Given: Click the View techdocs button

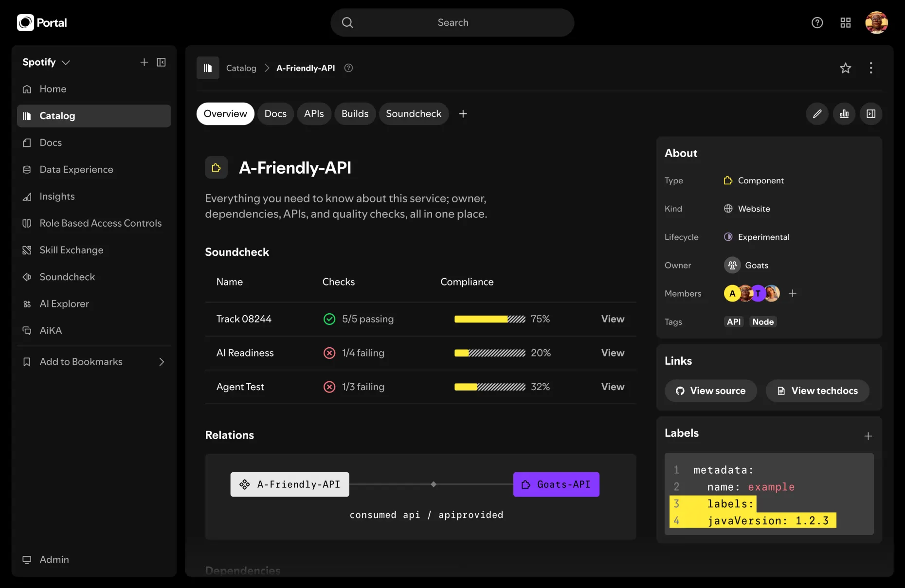Looking at the screenshot, I should tap(817, 391).
